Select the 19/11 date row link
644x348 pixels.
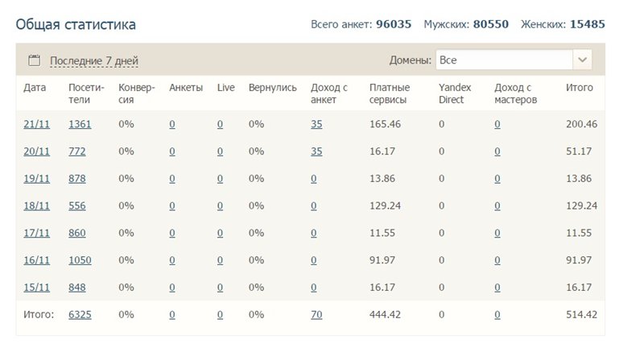tap(35, 179)
